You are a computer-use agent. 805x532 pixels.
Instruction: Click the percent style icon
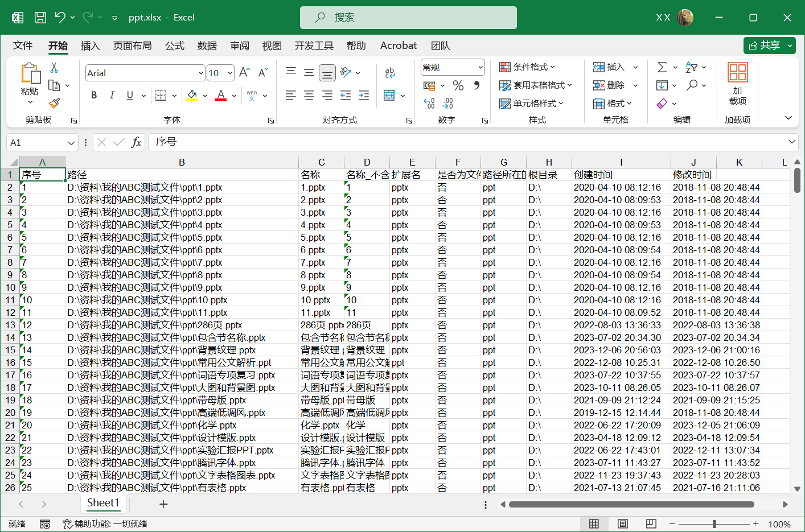pyautogui.click(x=458, y=85)
